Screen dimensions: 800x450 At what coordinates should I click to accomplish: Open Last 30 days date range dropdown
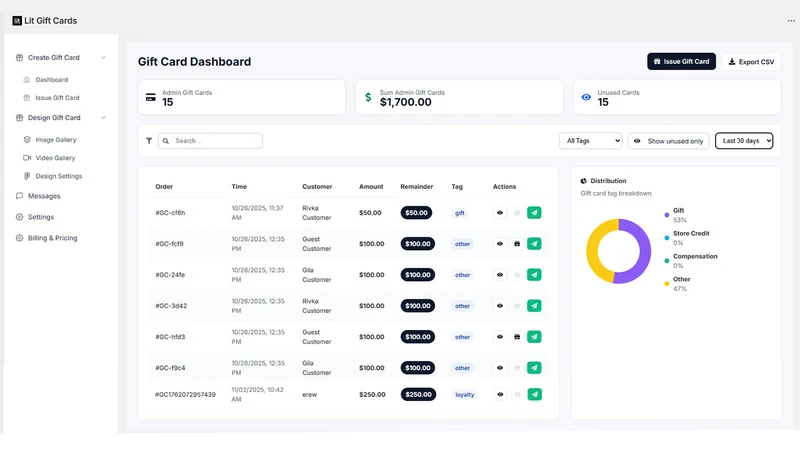(x=744, y=141)
